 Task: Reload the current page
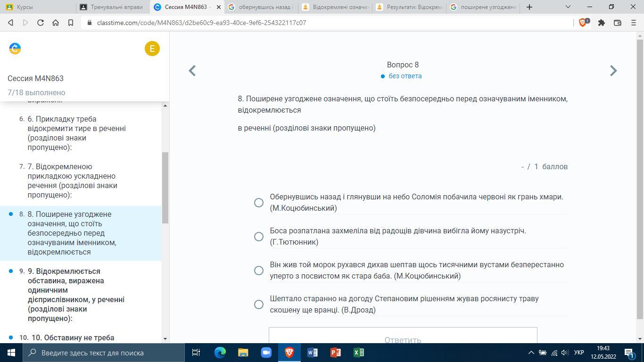click(41, 23)
